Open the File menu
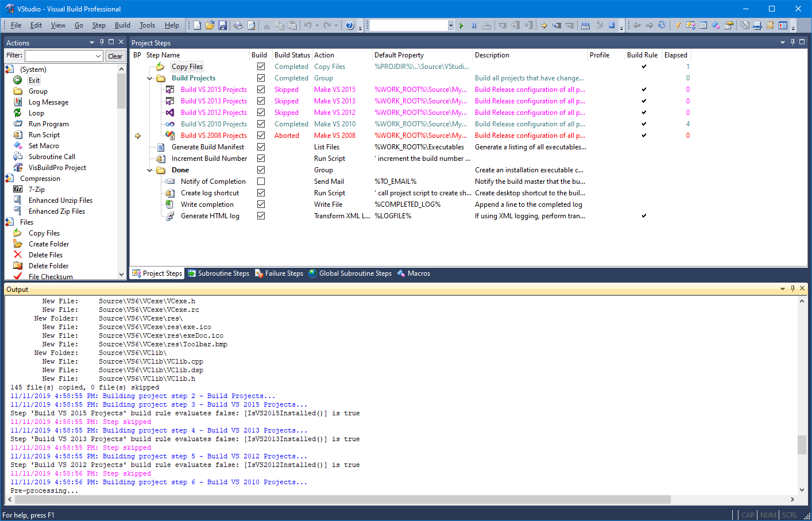Viewport: 812px width, 521px height. click(16, 25)
